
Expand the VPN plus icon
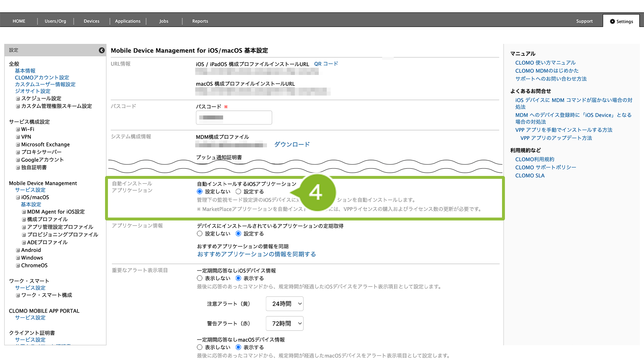click(x=18, y=137)
